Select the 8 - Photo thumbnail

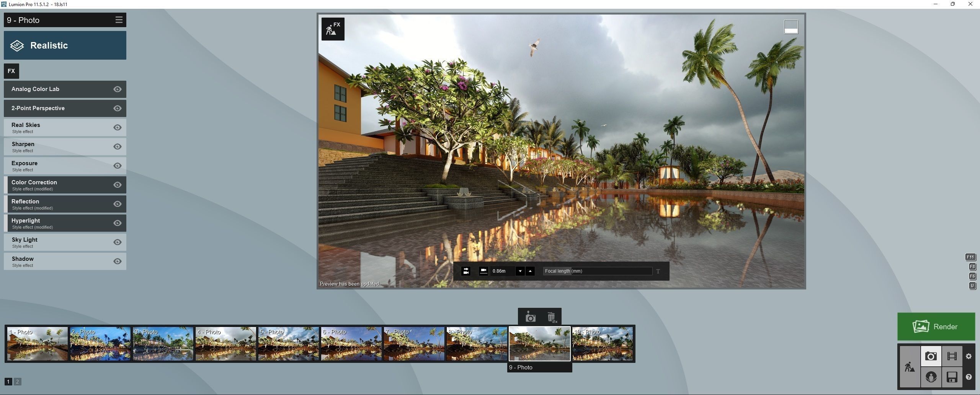477,344
